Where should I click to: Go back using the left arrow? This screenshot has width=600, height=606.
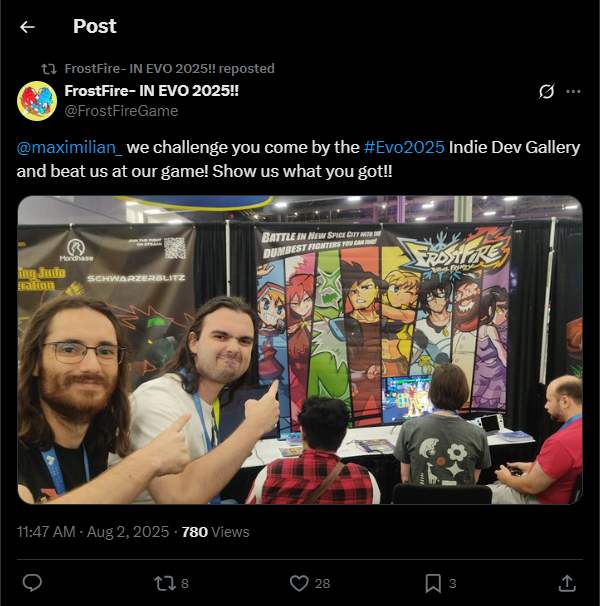pyautogui.click(x=27, y=27)
